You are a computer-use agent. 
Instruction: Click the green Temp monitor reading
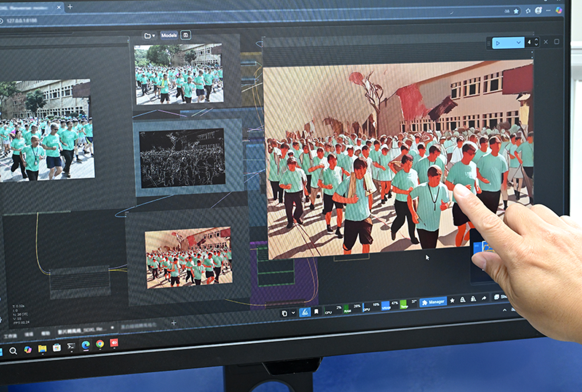(409, 304)
